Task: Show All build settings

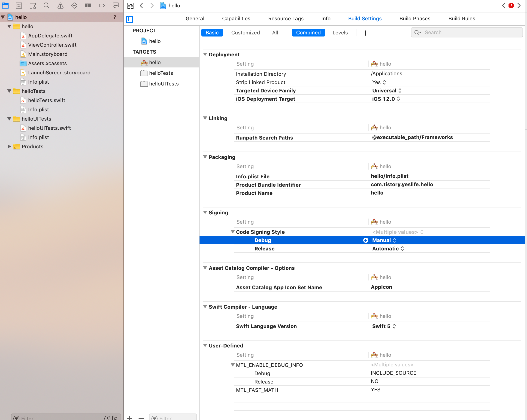Action: (x=275, y=33)
